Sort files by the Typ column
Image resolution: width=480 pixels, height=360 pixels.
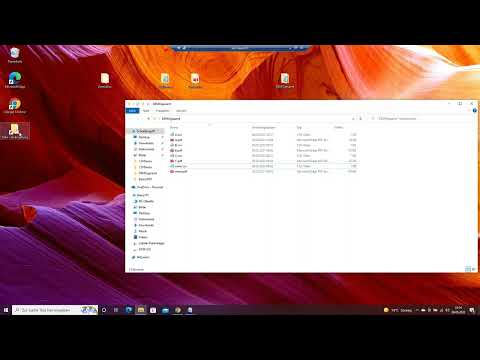tap(299, 127)
